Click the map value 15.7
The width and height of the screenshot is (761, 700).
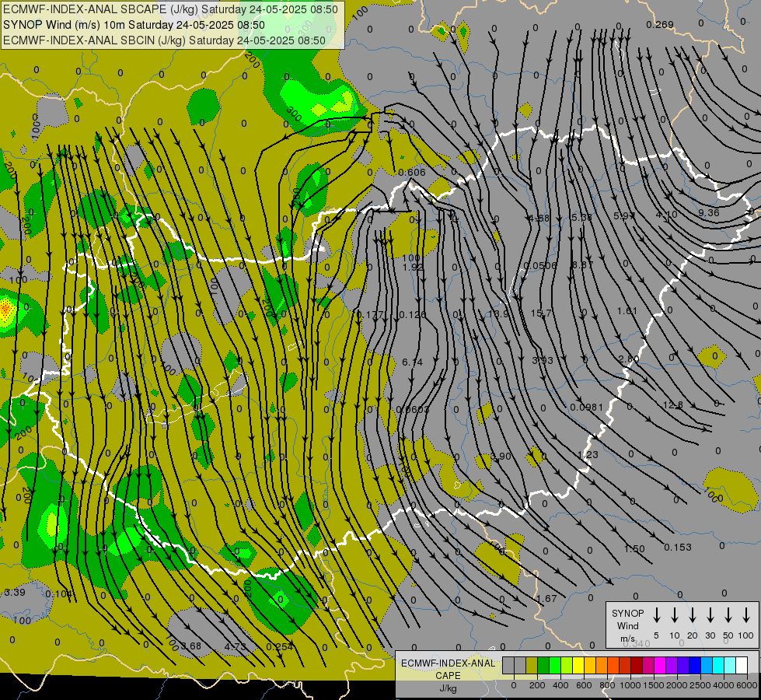pyautogui.click(x=541, y=313)
